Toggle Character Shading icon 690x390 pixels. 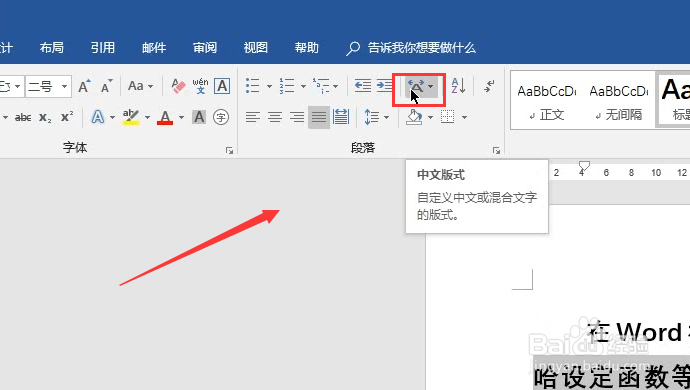[x=199, y=118]
